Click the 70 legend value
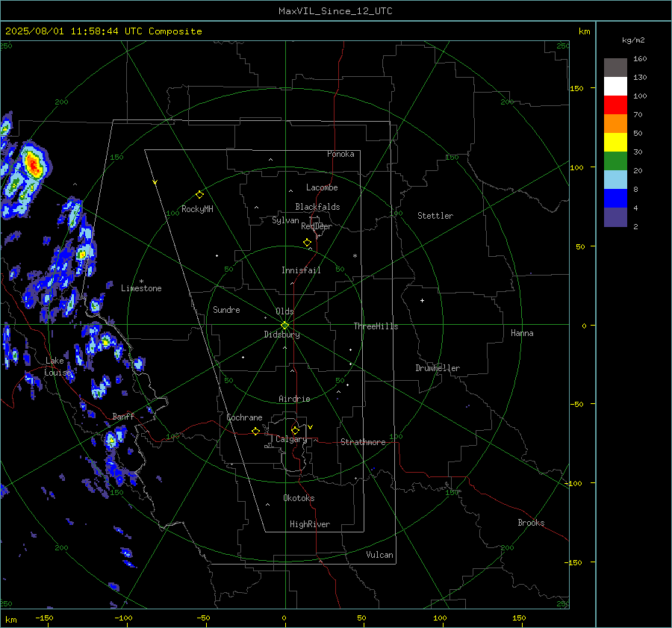Viewport: 672px width, 628px height. pos(638,114)
